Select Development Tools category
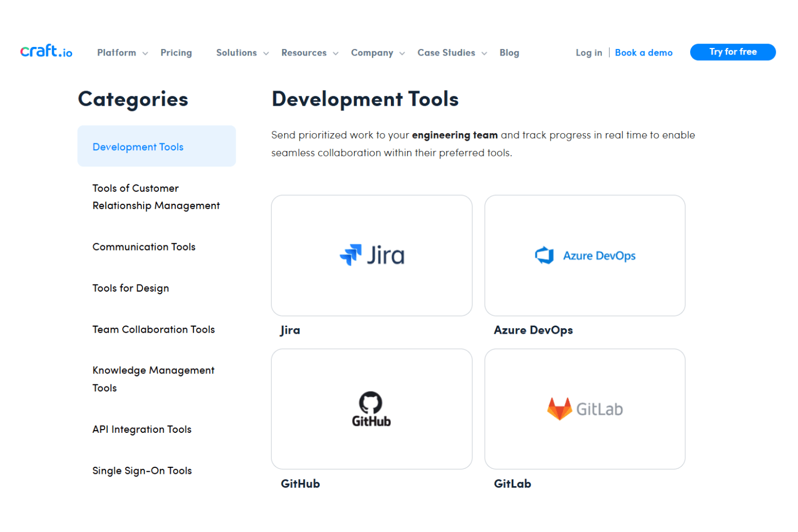Viewport: 798px width, 532px height. (x=156, y=146)
